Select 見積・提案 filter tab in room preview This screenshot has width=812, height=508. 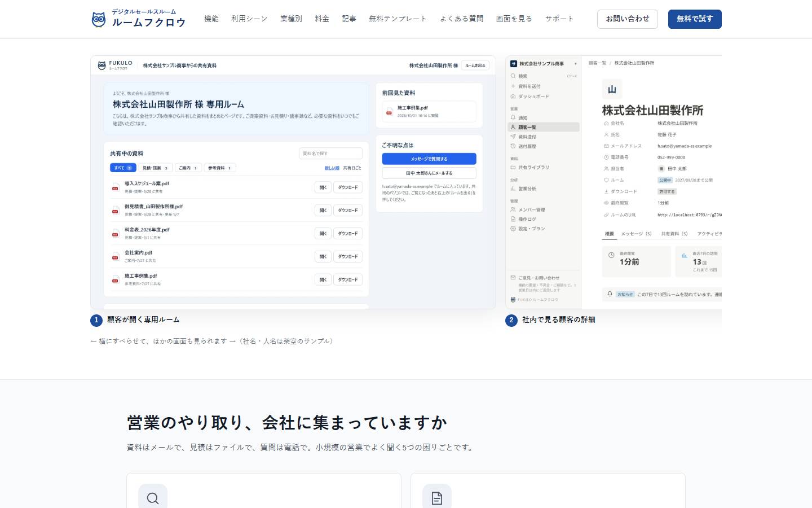click(x=156, y=168)
